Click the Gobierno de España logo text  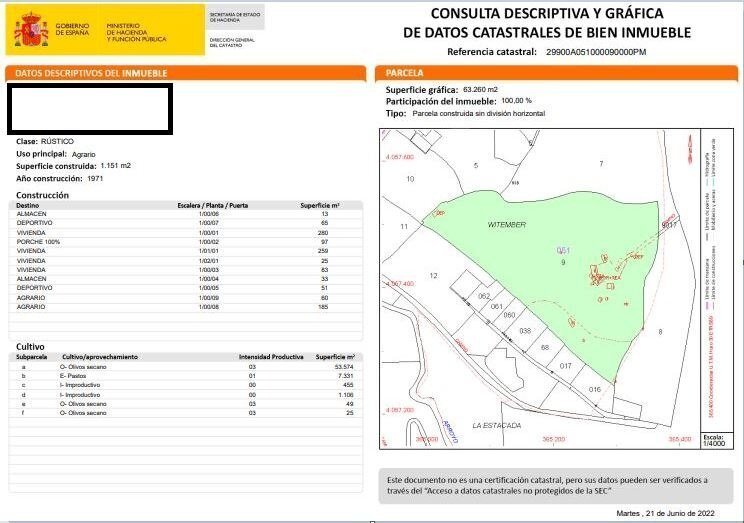pos(72,30)
